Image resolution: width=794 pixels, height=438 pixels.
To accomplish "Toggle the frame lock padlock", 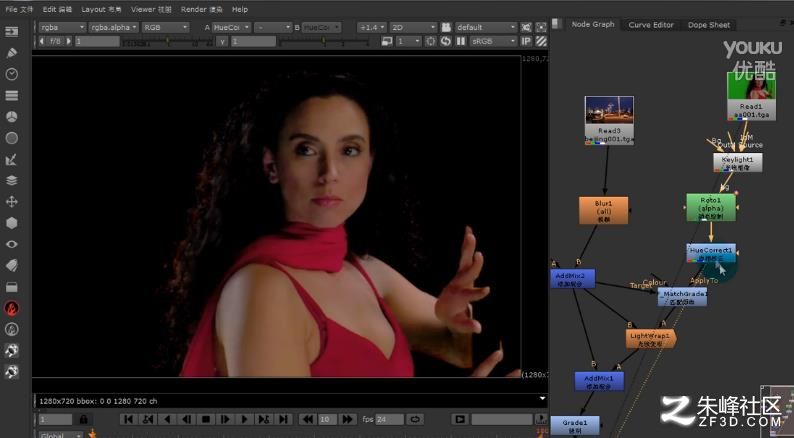I will (x=84, y=419).
